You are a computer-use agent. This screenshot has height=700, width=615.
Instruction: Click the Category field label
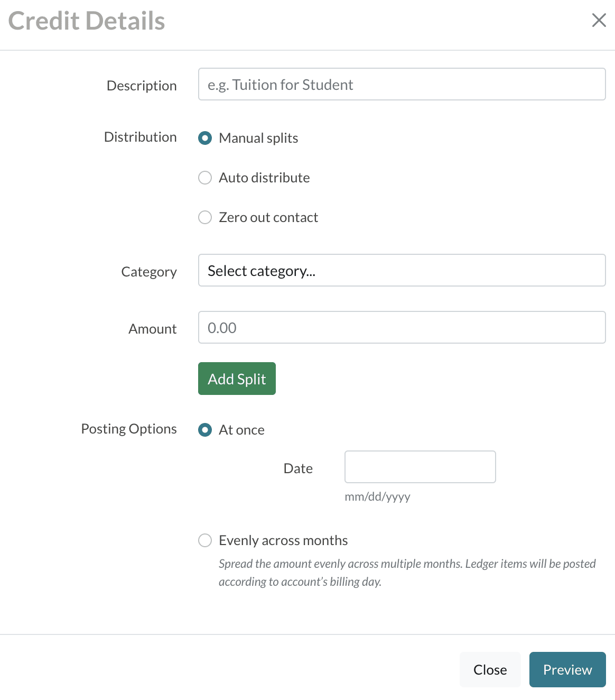coord(149,272)
